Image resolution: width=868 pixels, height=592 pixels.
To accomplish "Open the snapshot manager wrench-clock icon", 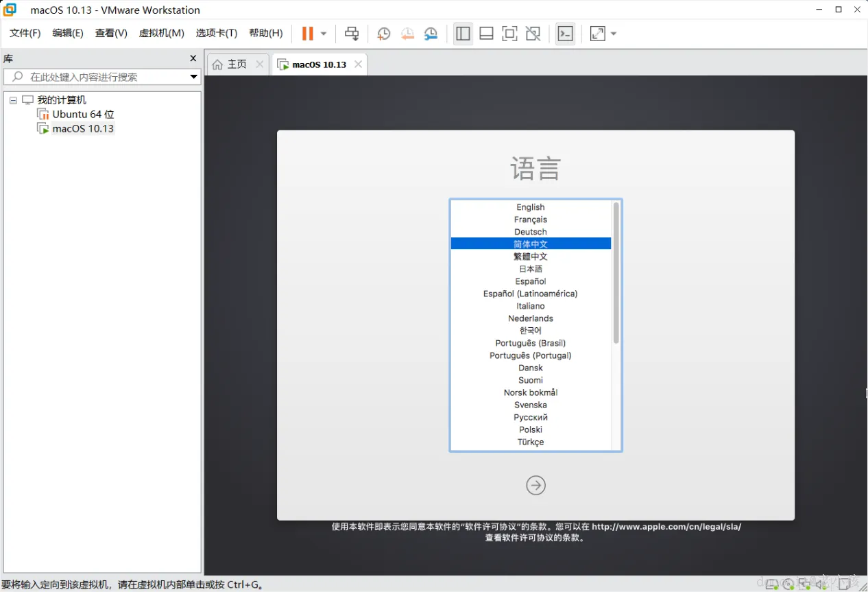I will coord(431,34).
